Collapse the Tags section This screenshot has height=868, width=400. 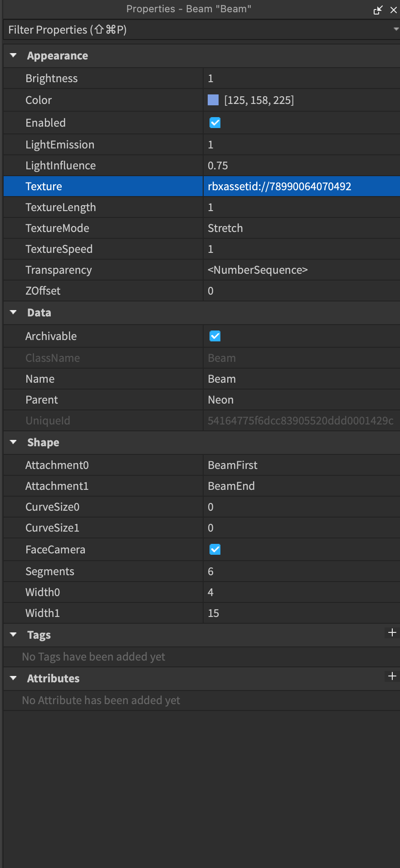point(13,635)
